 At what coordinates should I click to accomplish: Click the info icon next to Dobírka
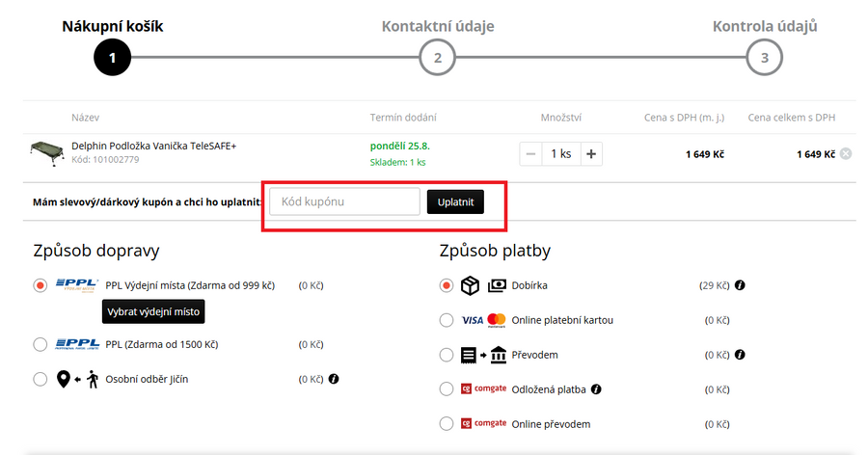point(740,285)
